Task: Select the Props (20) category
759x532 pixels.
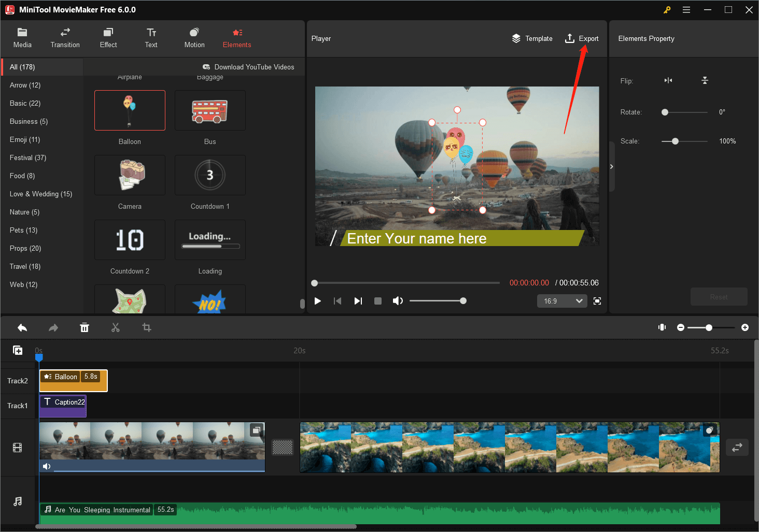Action: click(x=42, y=248)
